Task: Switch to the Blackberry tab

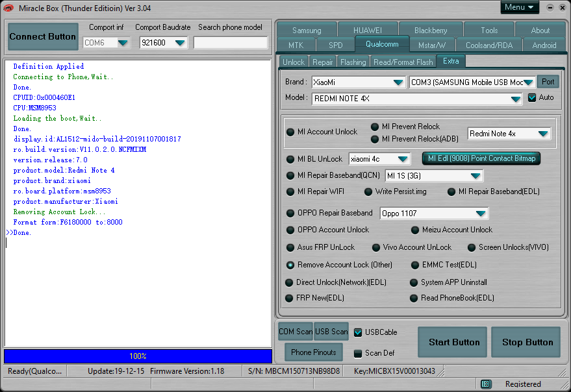Action: point(431,31)
